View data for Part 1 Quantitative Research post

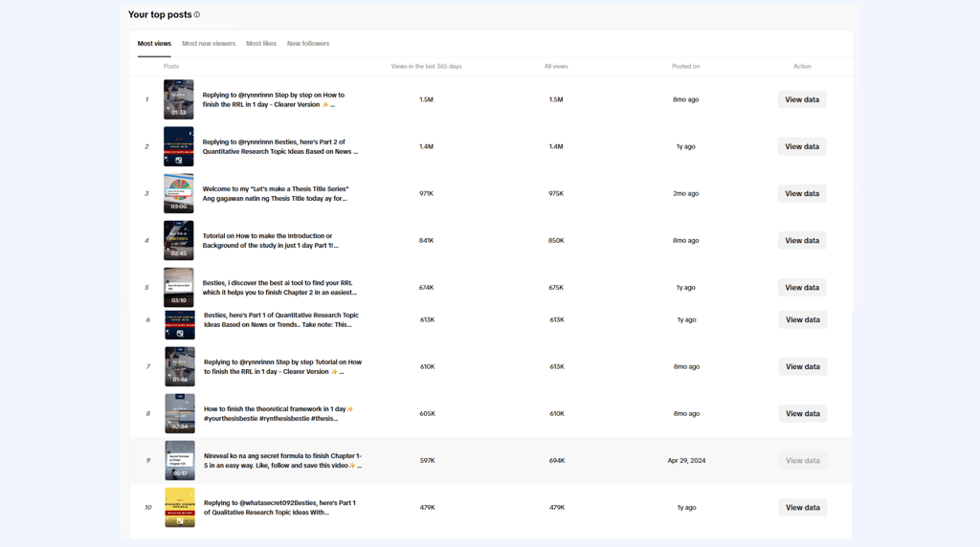pyautogui.click(x=803, y=319)
